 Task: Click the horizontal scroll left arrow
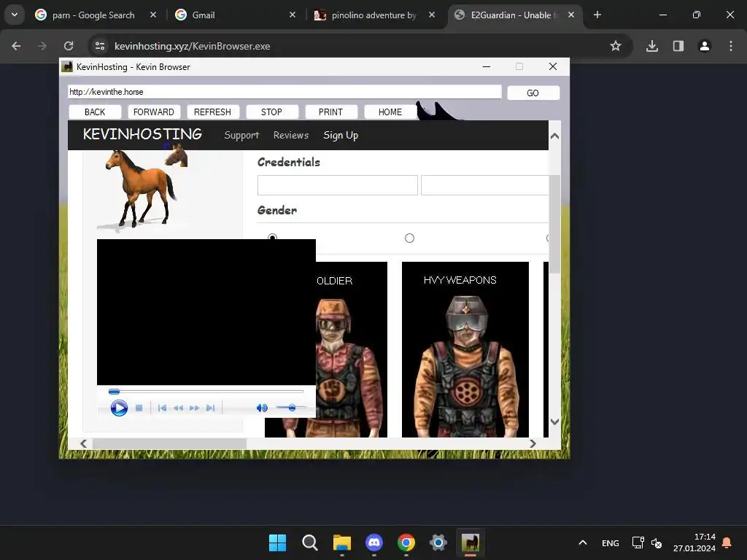pyautogui.click(x=84, y=444)
